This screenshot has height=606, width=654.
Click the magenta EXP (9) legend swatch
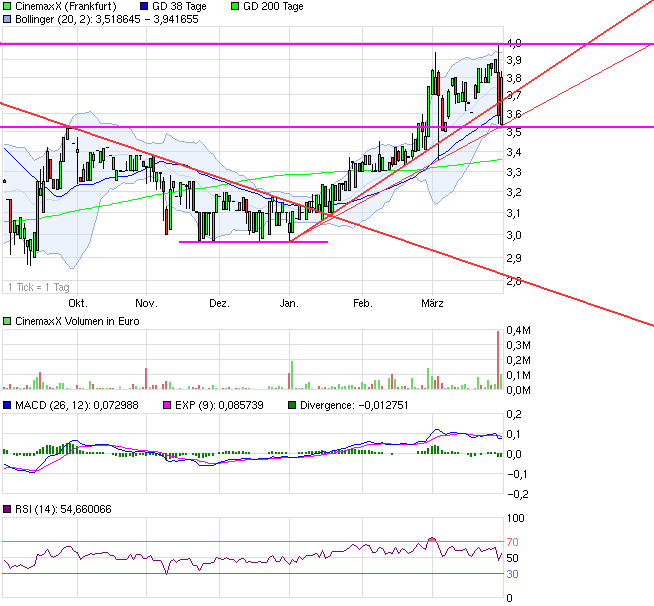point(143,406)
